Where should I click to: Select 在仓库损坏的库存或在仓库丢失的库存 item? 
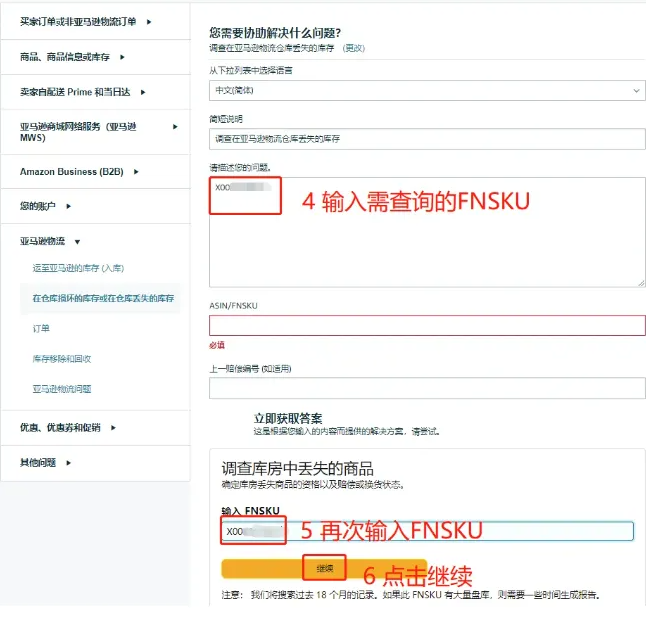click(100, 298)
